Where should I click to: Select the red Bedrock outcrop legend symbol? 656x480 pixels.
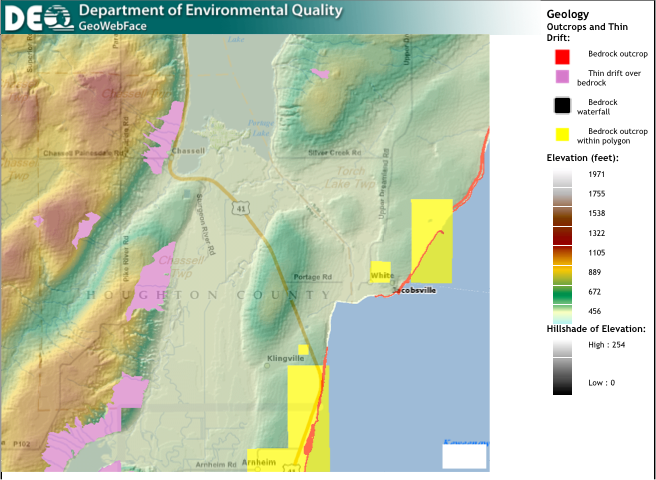(562, 55)
